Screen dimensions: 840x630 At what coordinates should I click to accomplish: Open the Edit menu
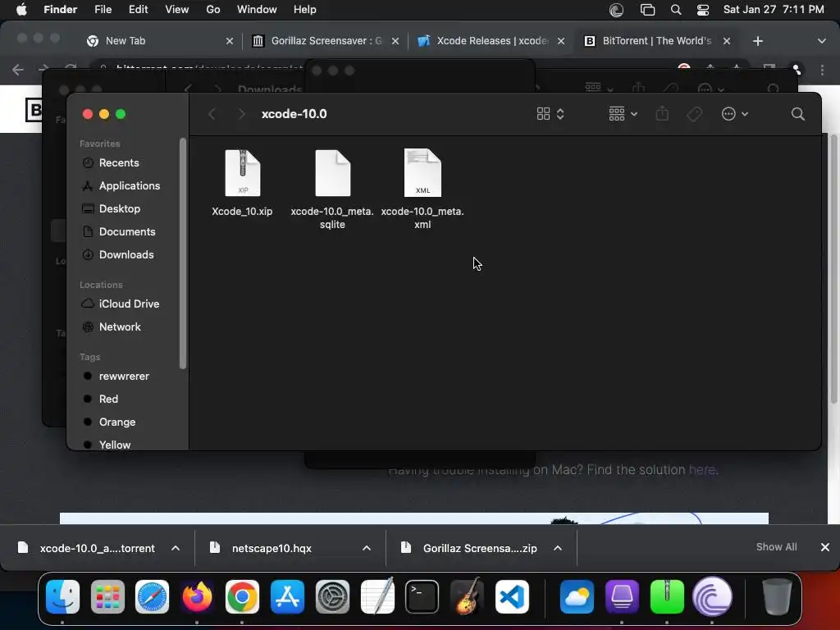tap(138, 10)
